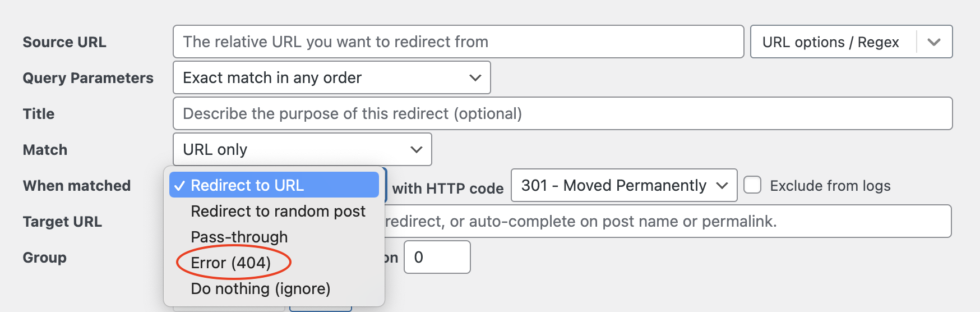Click the Source URL text field
980x312 pixels.
457,42
